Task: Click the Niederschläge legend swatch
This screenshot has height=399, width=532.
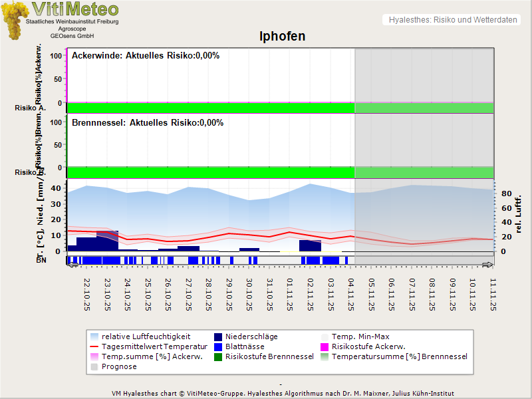Action: [217, 336]
